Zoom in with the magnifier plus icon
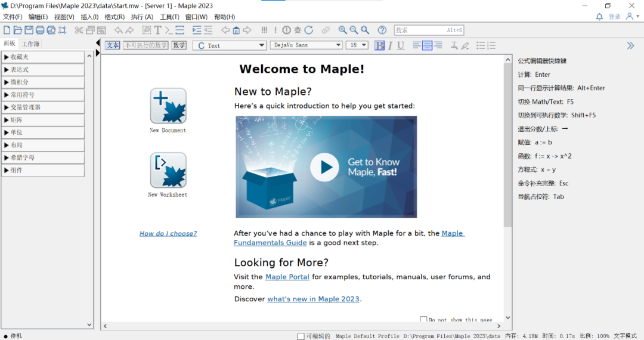The image size is (644, 340). [342, 30]
